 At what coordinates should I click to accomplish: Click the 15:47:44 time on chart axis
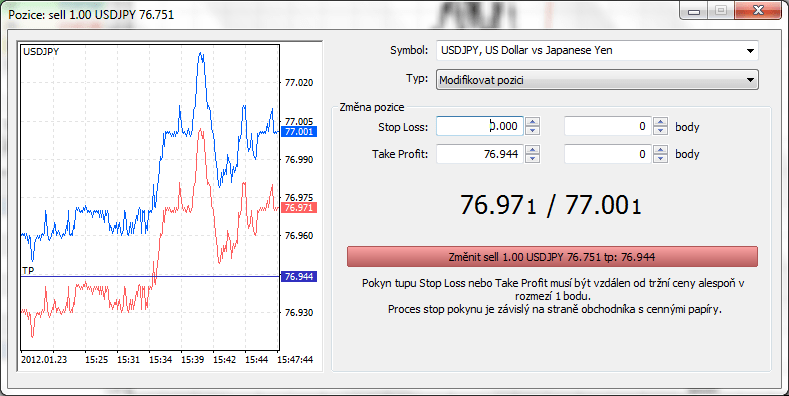coord(295,360)
